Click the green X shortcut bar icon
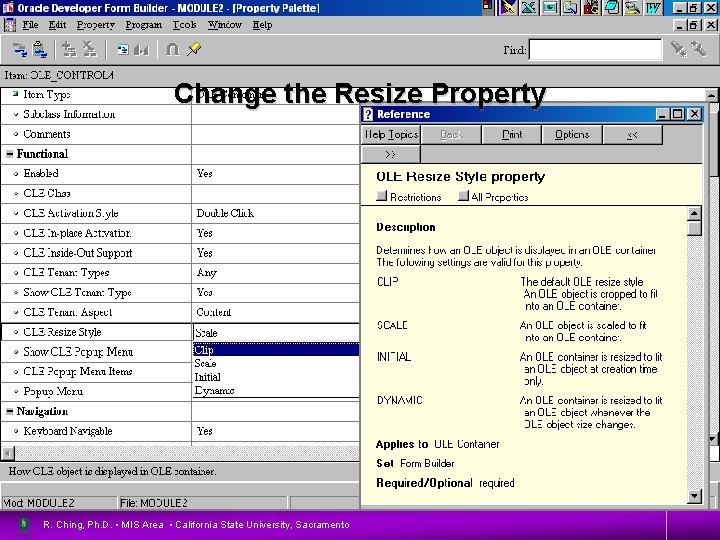 coord(529,7)
